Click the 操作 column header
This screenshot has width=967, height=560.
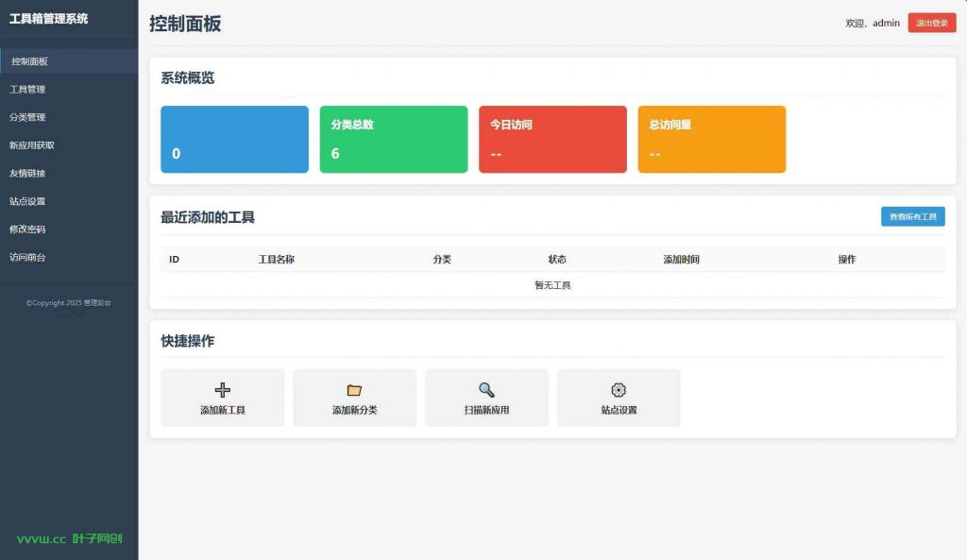pyautogui.click(x=847, y=260)
